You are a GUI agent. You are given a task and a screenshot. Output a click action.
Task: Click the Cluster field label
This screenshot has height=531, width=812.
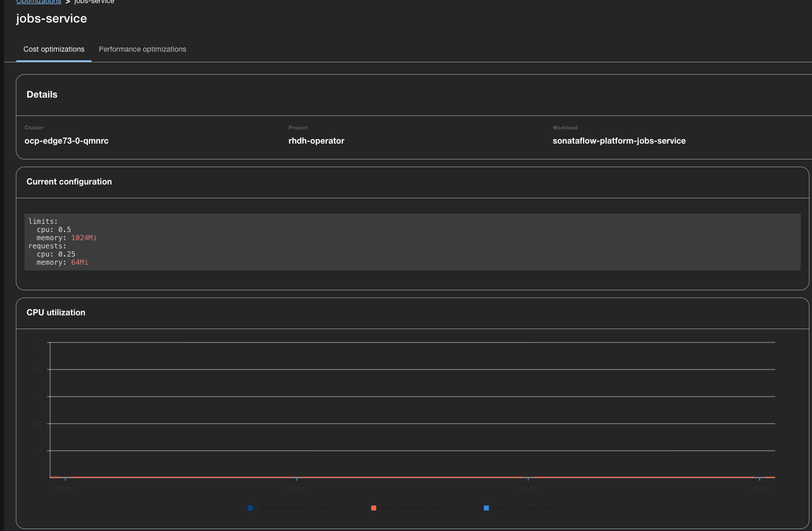tap(34, 128)
